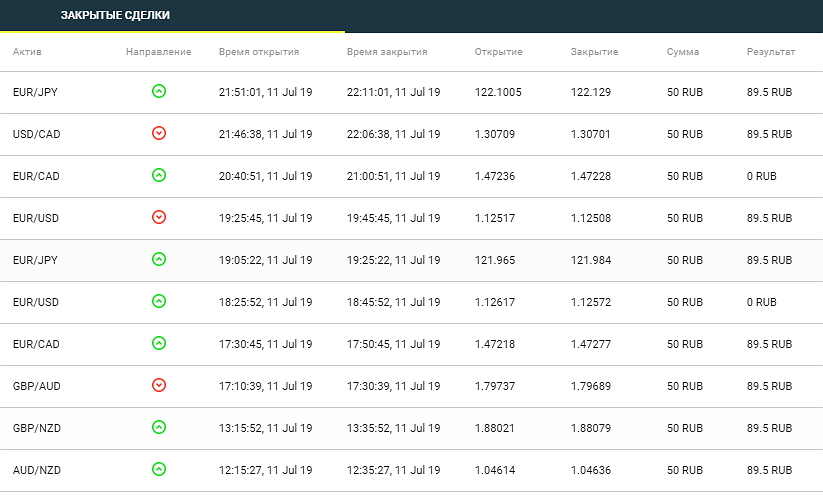Click green up arrow for 19:05:22 EUR/JPY trade
Screen dimensions: 823x499
[159, 259]
